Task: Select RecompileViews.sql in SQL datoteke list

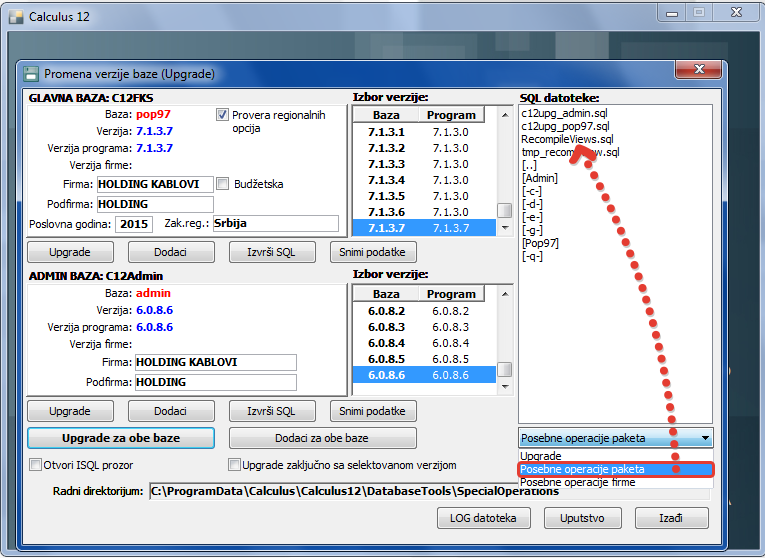Action: 566,140
